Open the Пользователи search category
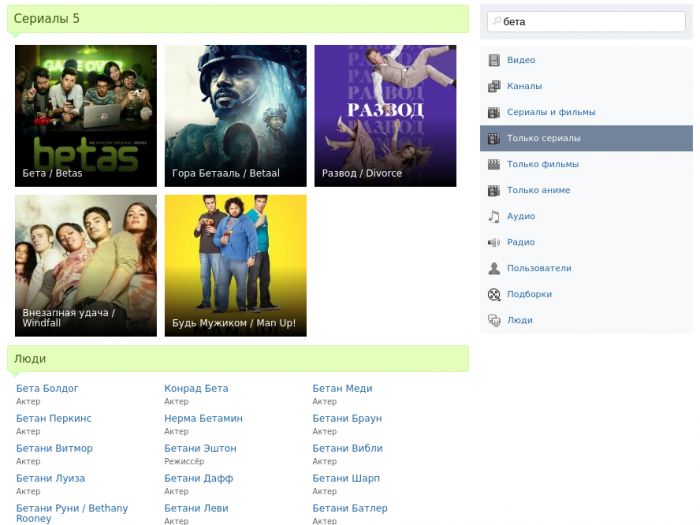The image size is (700, 525). [x=586, y=268]
